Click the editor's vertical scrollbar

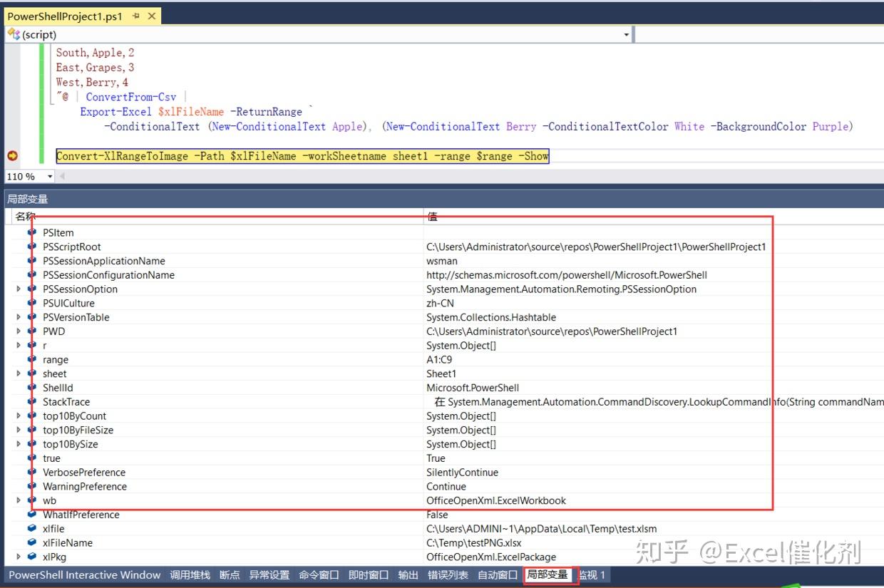878,107
